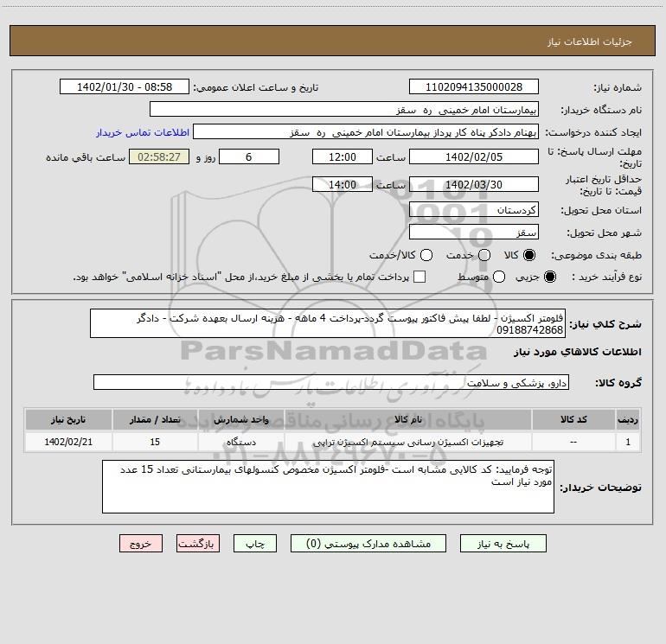Click the واحد شمارش column header
Image resolution: width=666 pixels, height=644 pixels.
(240, 419)
